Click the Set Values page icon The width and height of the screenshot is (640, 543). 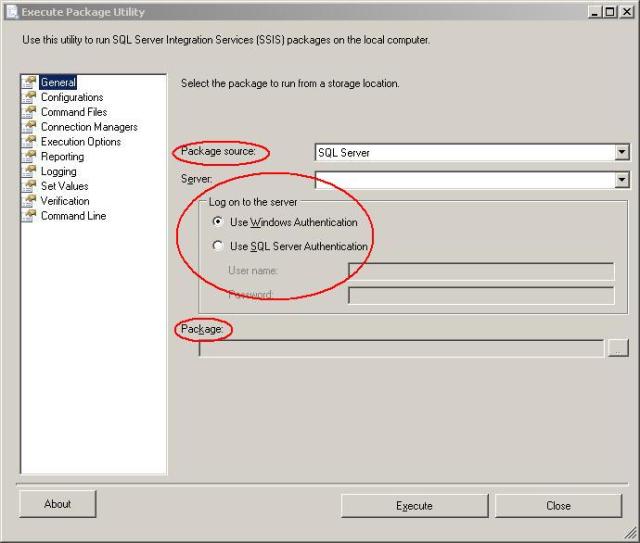tap(29, 186)
